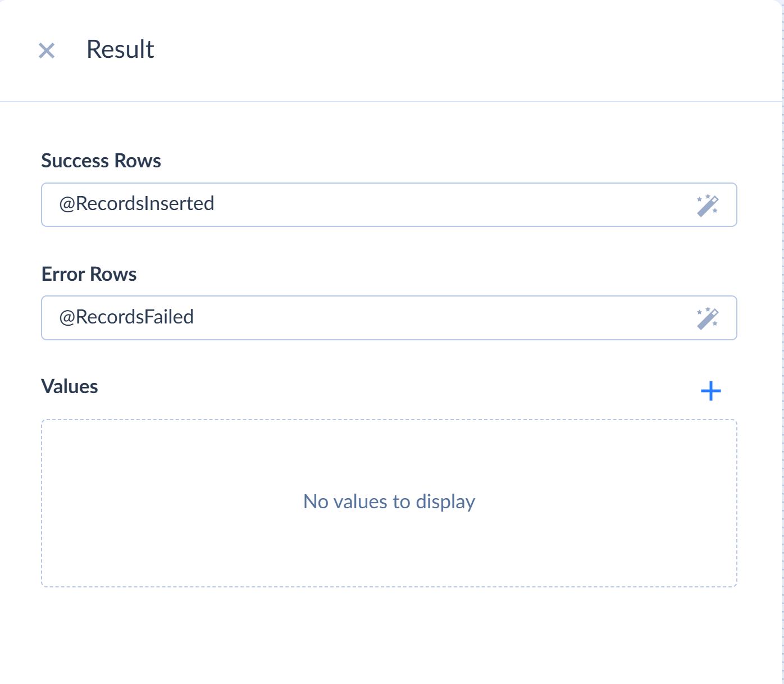The width and height of the screenshot is (784, 684).
Task: Click the Result panel title
Action: click(x=120, y=49)
